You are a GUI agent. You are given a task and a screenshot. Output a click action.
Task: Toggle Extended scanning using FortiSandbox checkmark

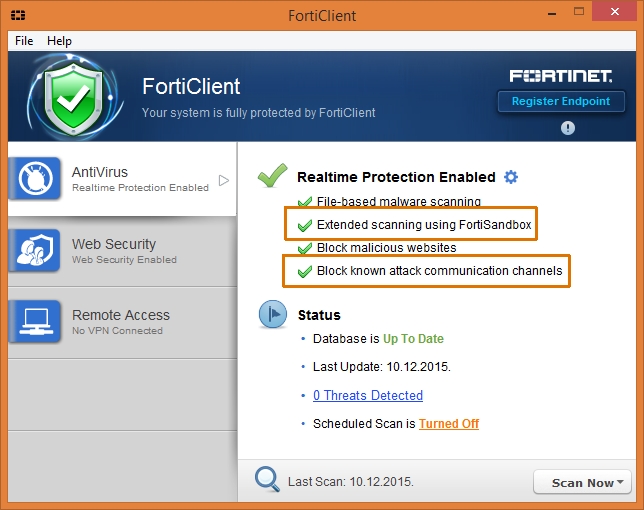[305, 225]
